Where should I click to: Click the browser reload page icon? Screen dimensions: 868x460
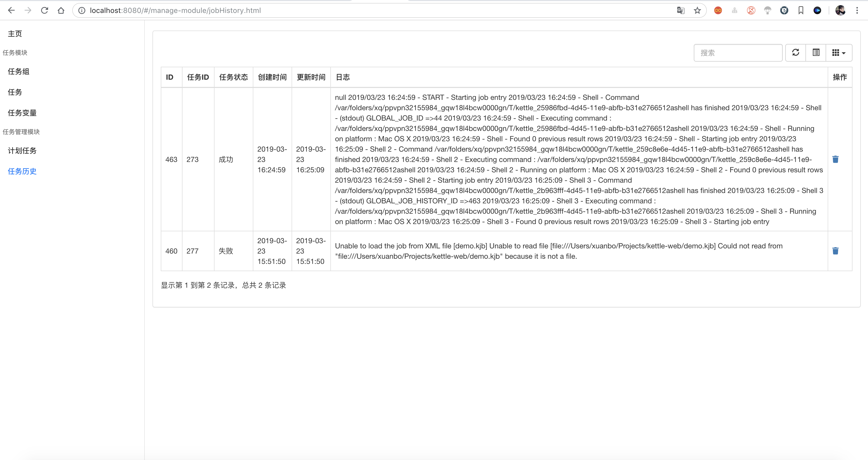pyautogui.click(x=44, y=10)
